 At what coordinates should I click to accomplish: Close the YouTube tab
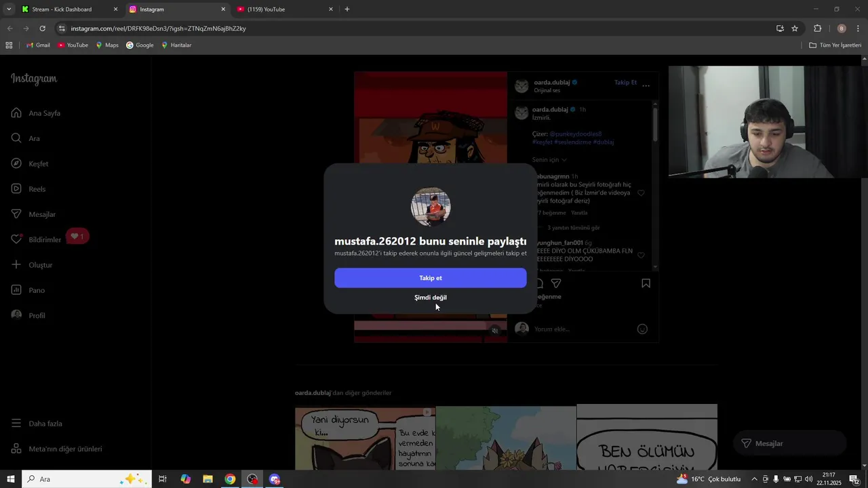point(331,9)
